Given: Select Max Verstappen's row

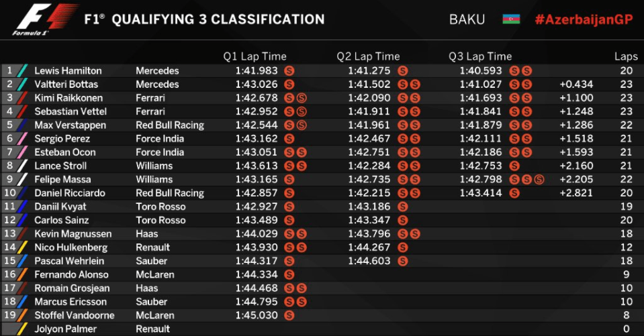Looking at the screenshot, I should pos(322,125).
